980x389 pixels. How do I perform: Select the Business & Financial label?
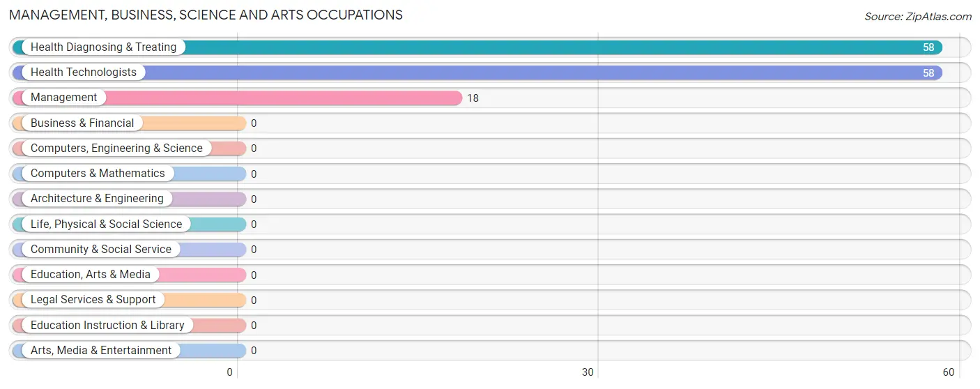point(82,123)
